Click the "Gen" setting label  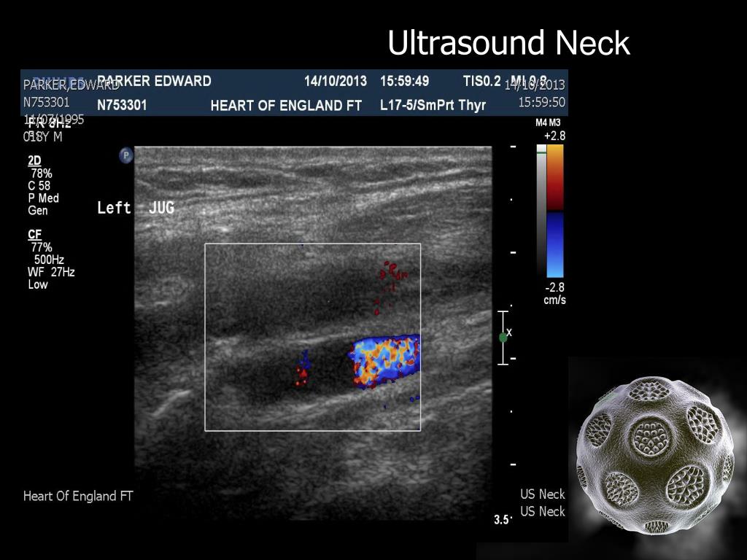click(x=38, y=211)
